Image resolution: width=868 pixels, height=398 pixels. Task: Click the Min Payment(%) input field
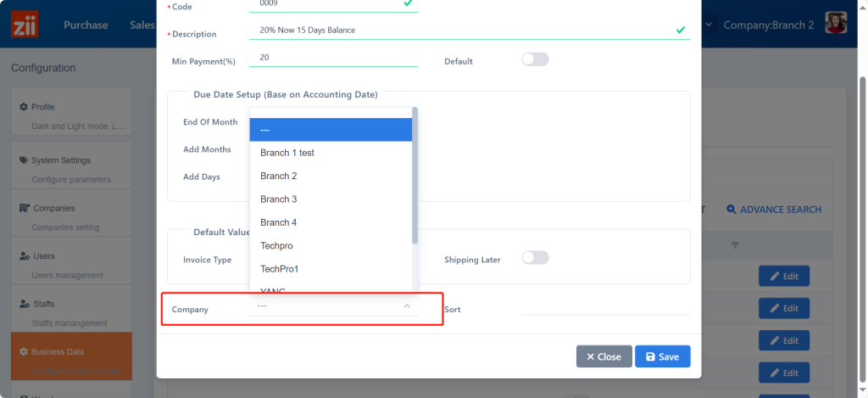pyautogui.click(x=333, y=58)
